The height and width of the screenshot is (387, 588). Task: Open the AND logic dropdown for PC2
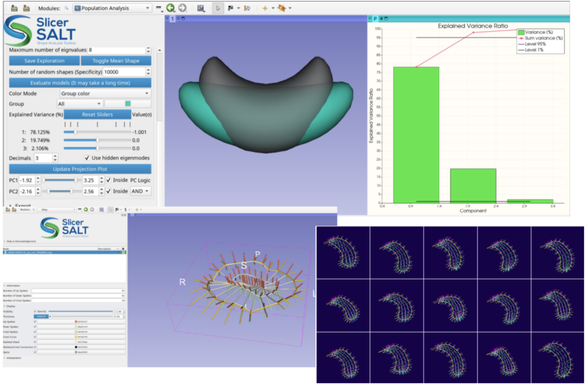[x=140, y=191]
